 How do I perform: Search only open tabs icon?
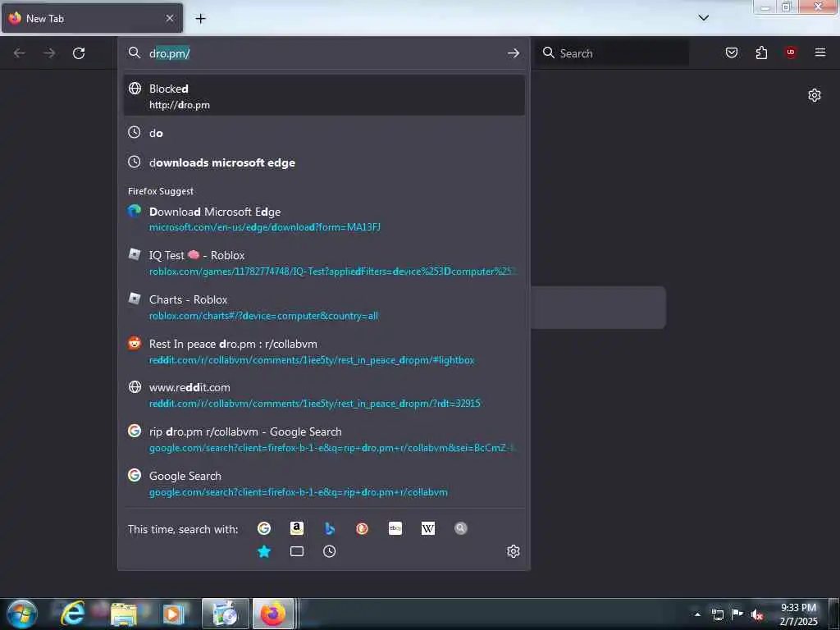(297, 551)
